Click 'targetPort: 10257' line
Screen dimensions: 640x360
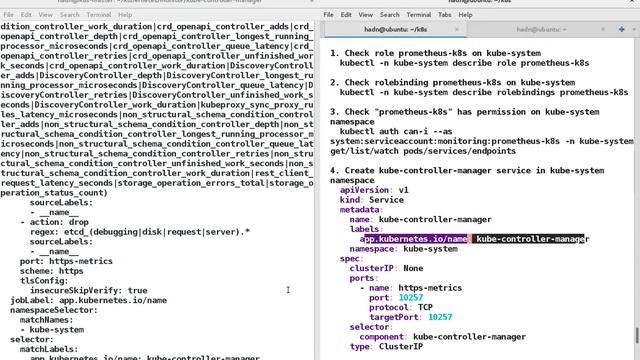click(x=411, y=318)
